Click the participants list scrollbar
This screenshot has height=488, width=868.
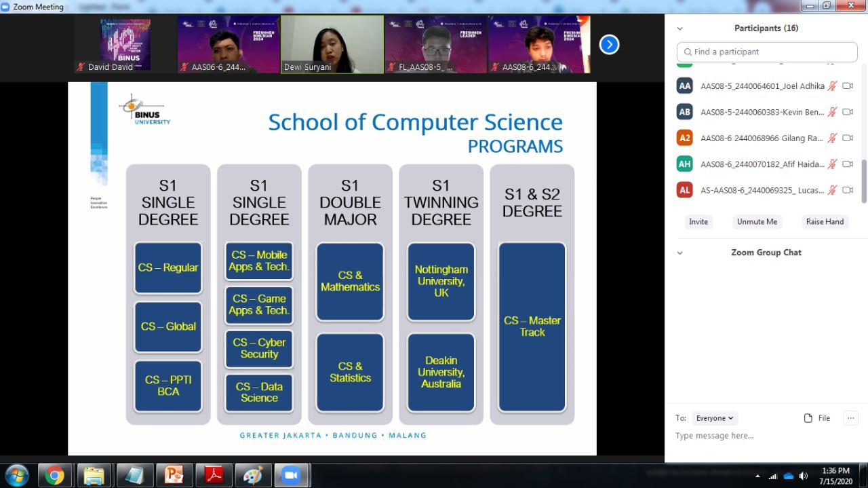click(x=864, y=181)
